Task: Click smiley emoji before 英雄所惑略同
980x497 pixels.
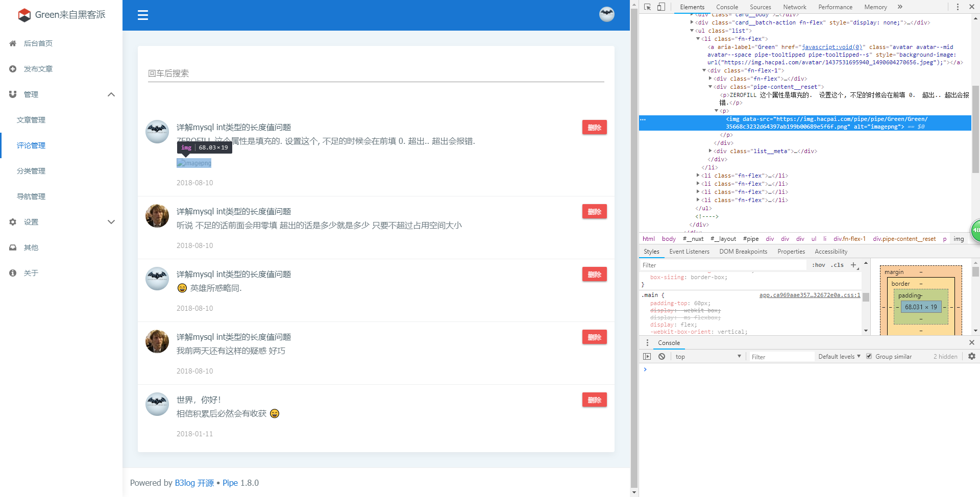Action: click(x=182, y=288)
